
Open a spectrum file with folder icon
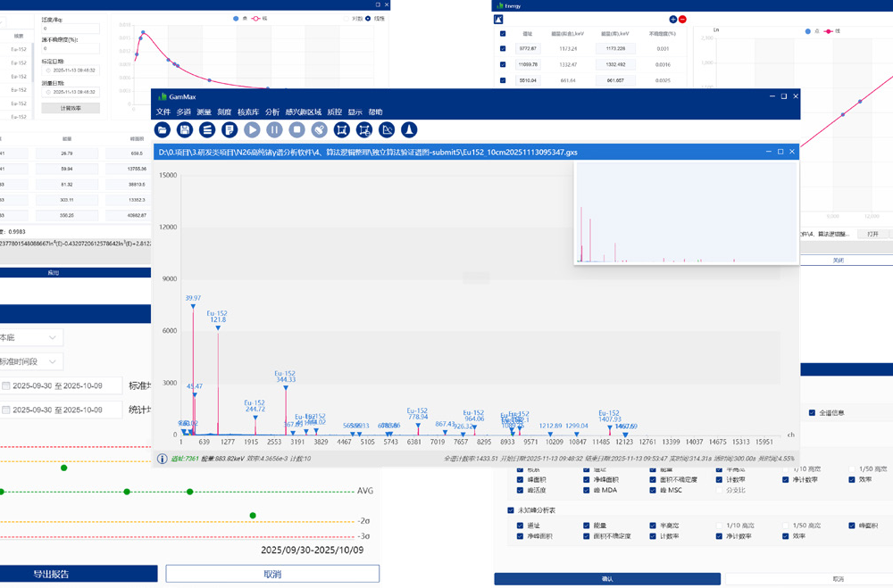(x=163, y=129)
